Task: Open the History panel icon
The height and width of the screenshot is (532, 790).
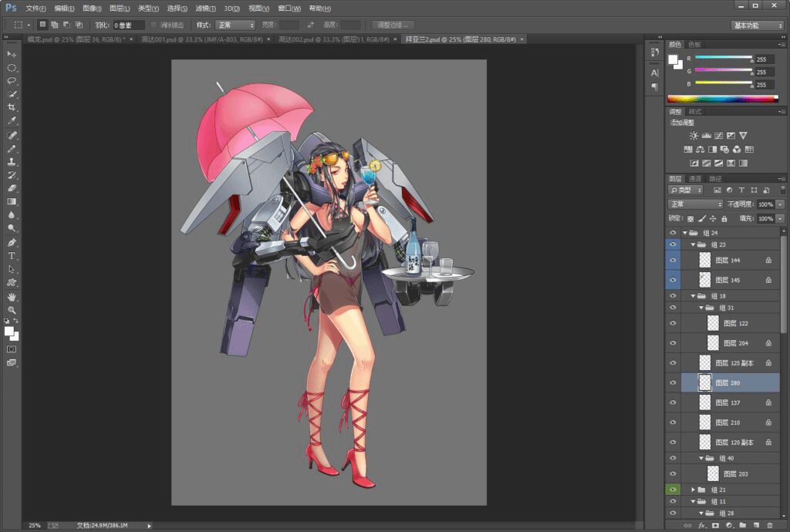Action: 654,52
